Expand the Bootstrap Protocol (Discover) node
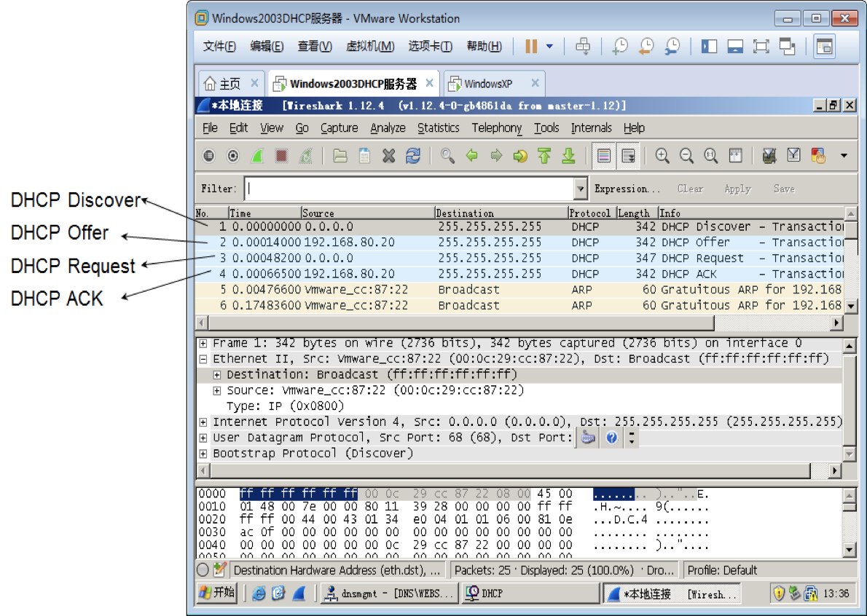867x616 pixels. [203, 454]
